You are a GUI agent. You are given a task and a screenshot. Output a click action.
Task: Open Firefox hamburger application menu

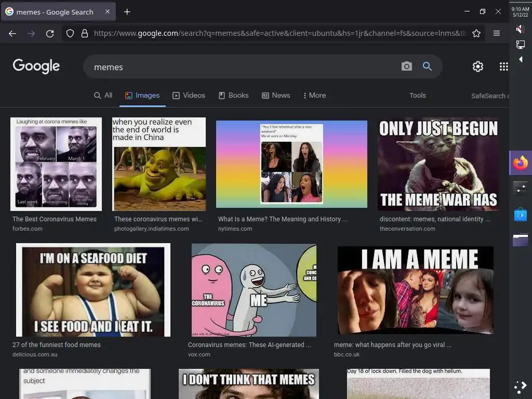[x=496, y=33]
